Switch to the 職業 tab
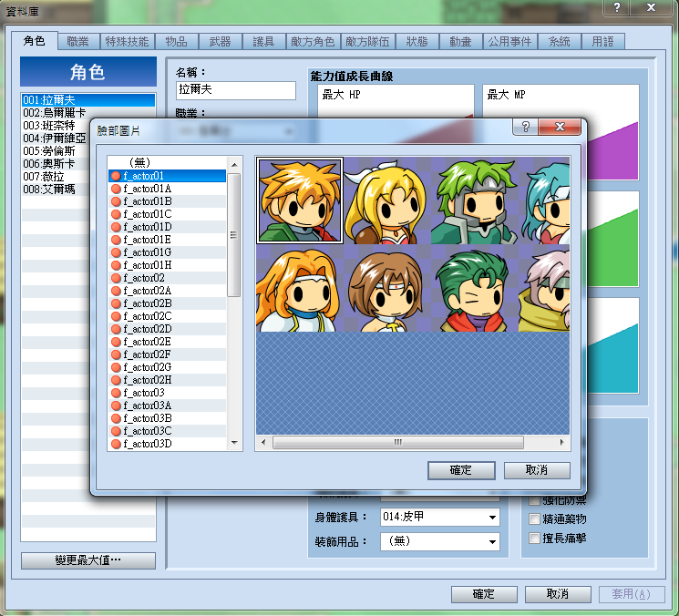The image size is (679, 616). pos(78,42)
